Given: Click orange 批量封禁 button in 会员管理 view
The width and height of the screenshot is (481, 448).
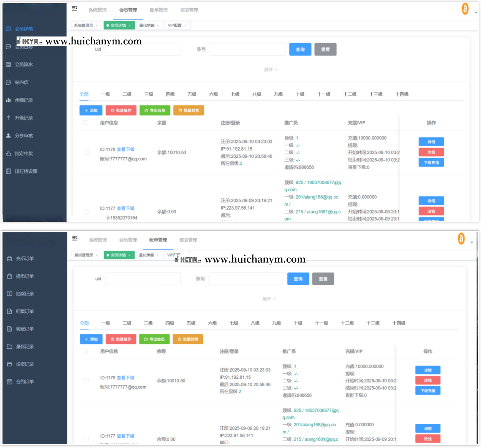Looking at the screenshot, I should (x=189, y=110).
